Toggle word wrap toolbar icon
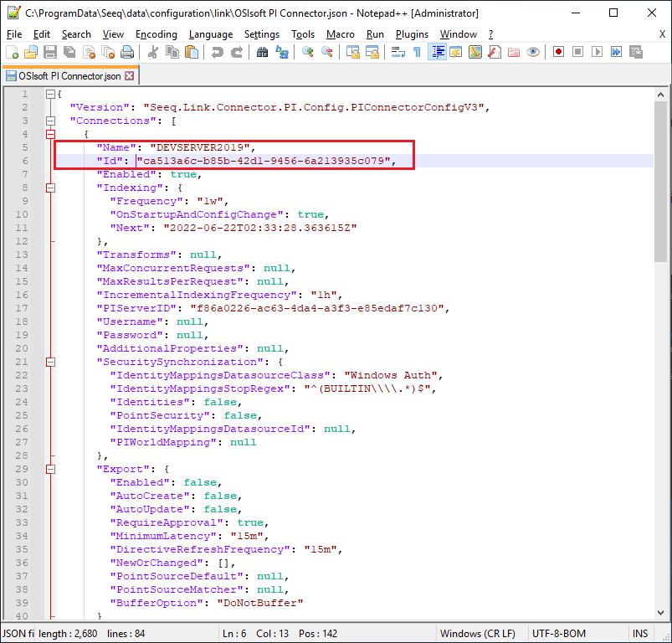This screenshot has height=643, width=672. (x=398, y=52)
